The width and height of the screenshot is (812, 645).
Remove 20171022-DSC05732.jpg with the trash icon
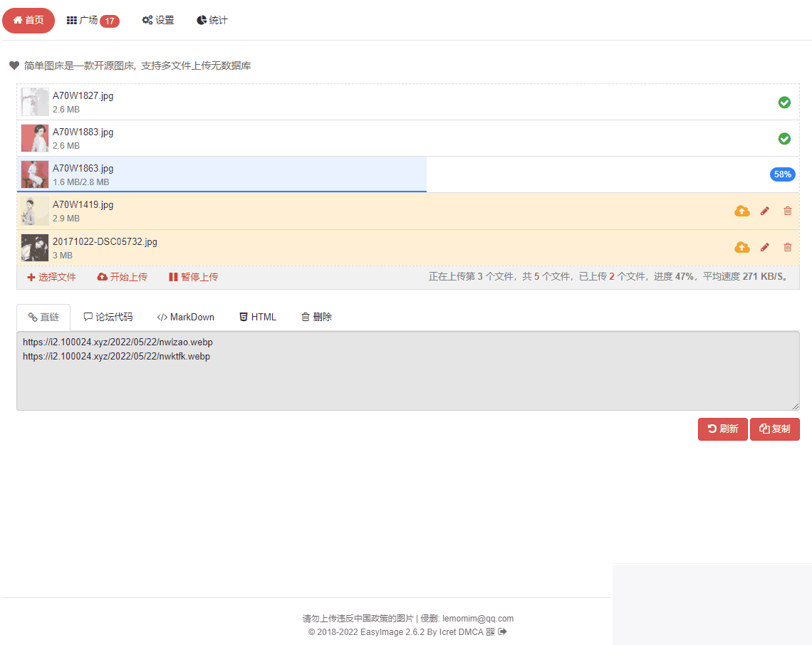coord(788,247)
